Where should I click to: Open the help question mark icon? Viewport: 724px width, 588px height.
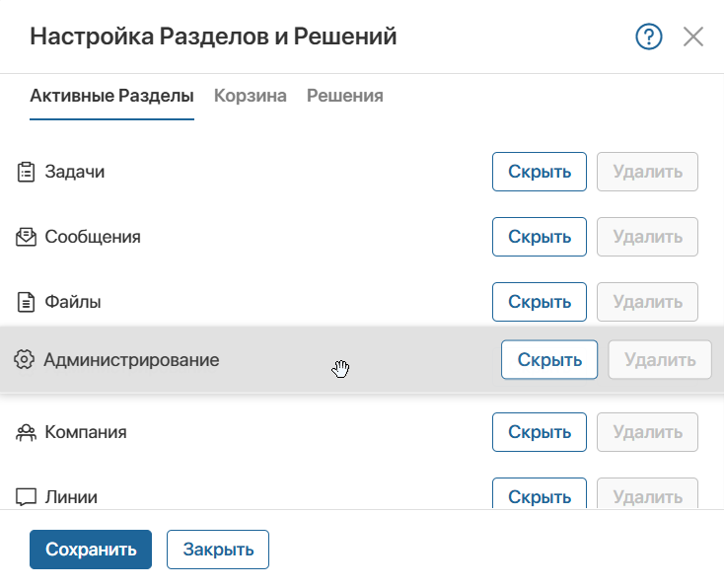tap(649, 37)
